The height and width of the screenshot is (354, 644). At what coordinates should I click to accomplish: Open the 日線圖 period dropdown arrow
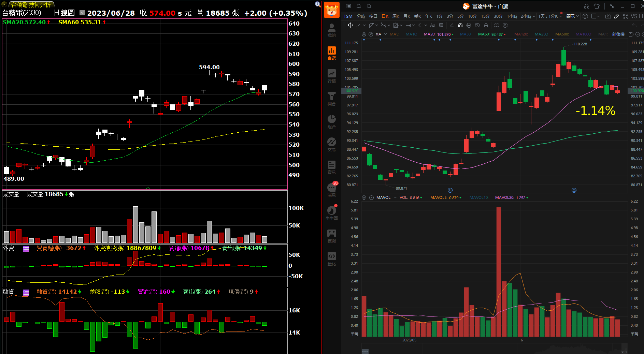(82, 13)
